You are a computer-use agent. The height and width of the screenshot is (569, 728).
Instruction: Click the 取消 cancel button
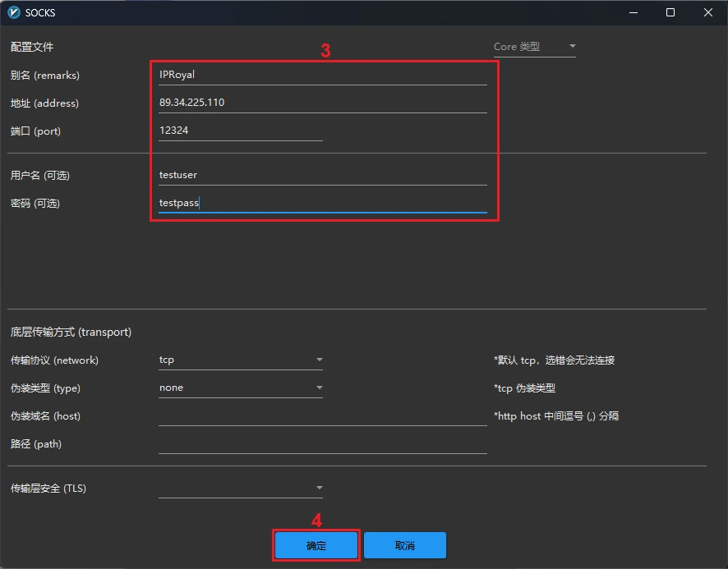(x=404, y=545)
